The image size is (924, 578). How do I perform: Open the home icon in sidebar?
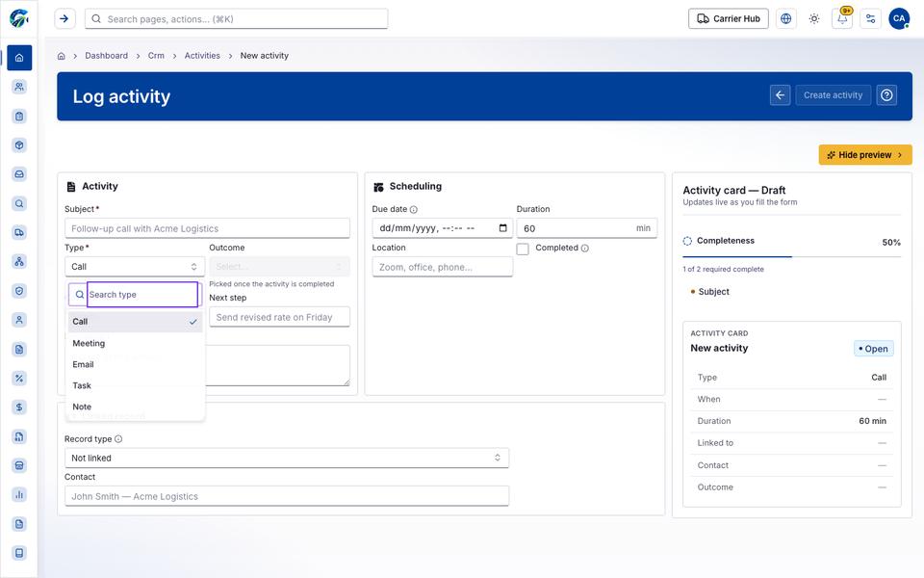[19, 58]
